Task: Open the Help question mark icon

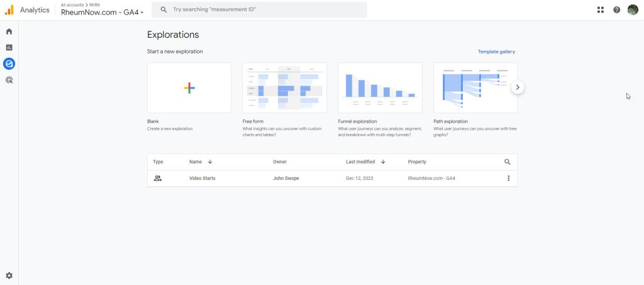Action: pos(616,10)
